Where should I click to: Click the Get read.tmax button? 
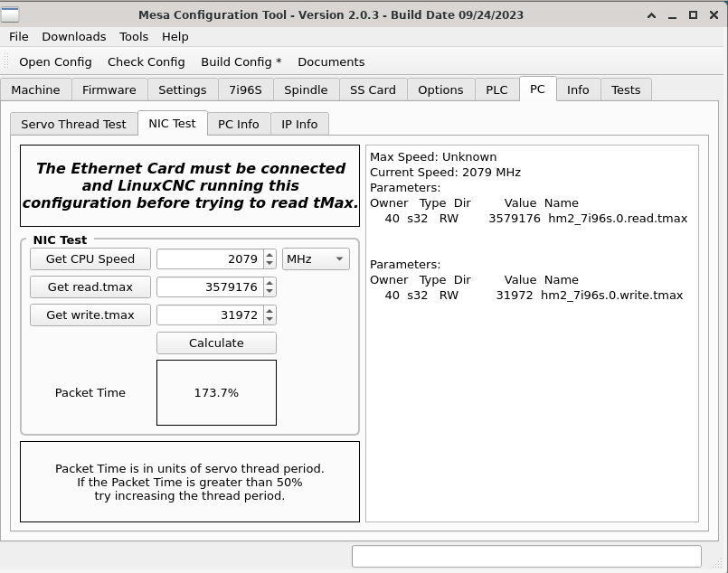[90, 286]
